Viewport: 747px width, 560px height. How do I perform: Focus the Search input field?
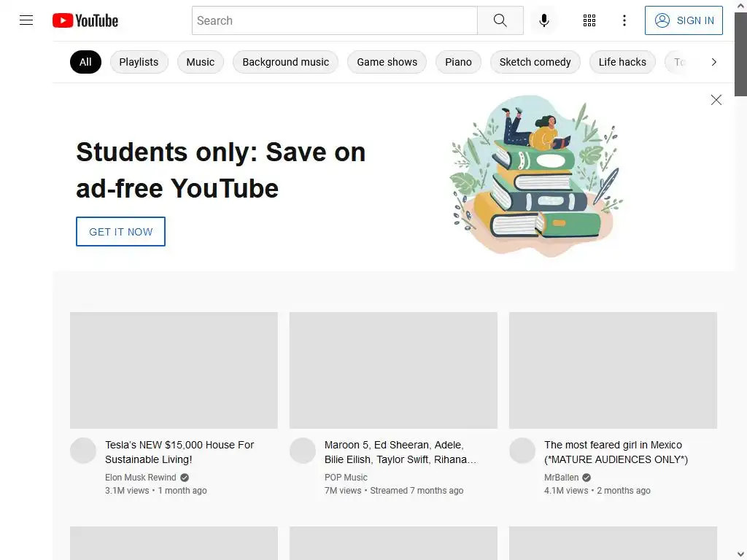pos(334,20)
